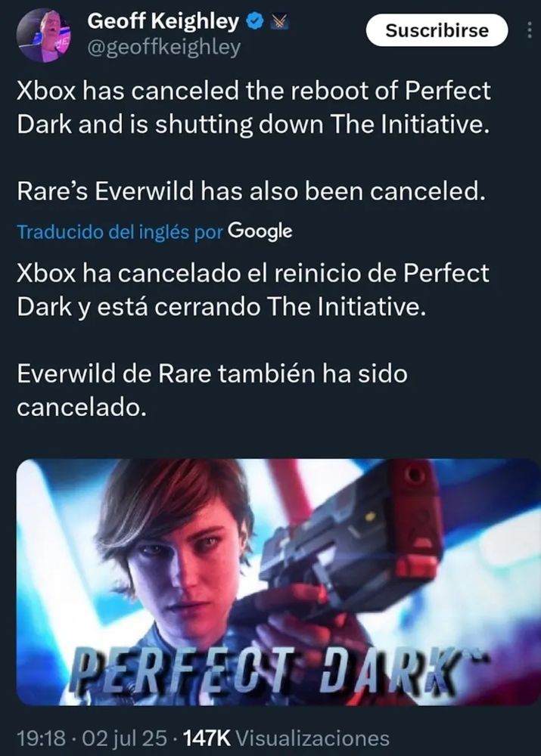This screenshot has width=541, height=756.
Task: Toggle translation via Traducido del inglés por
Action: 120,232
